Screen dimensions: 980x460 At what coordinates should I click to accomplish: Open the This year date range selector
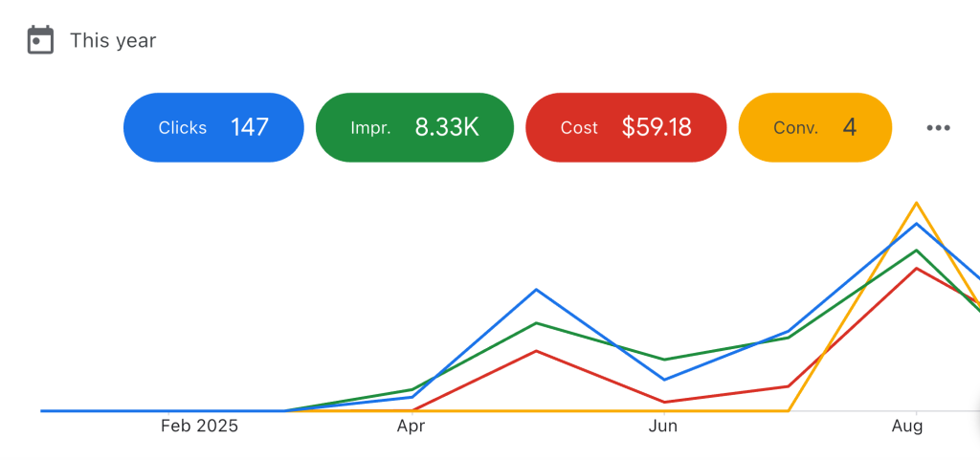(112, 40)
